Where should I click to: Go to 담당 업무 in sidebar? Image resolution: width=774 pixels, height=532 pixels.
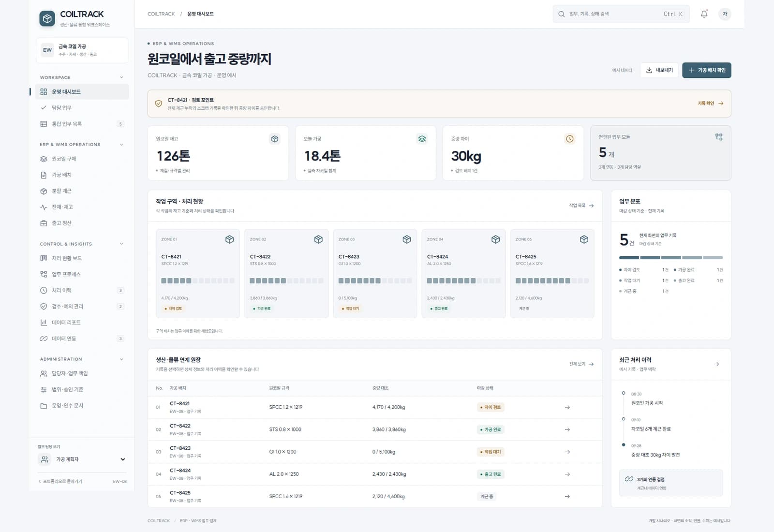pyautogui.click(x=82, y=108)
